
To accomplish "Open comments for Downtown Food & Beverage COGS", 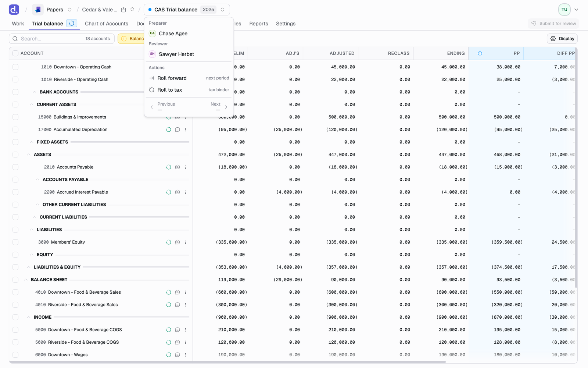I will coord(178,330).
